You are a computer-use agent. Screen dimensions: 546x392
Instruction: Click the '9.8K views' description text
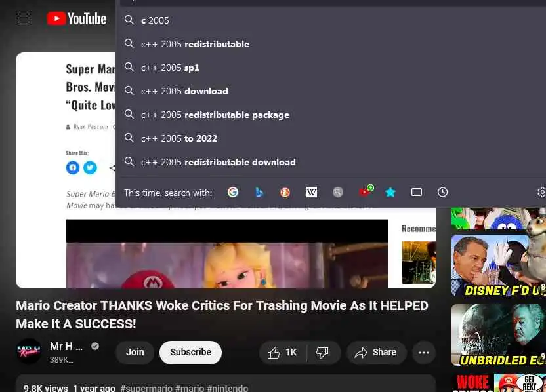[x=46, y=388]
